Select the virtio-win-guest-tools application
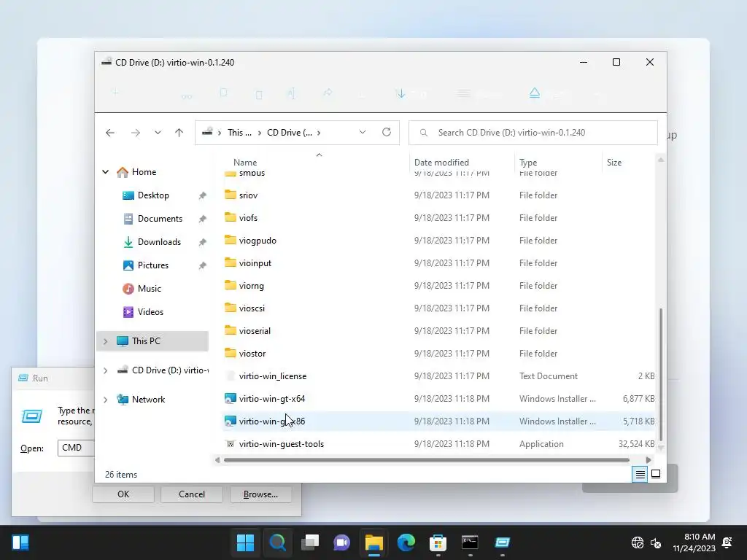Viewport: 747px width, 560px height. (x=282, y=444)
